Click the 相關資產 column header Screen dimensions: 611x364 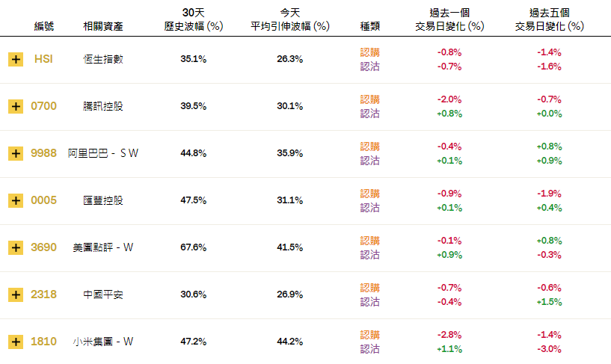point(103,26)
